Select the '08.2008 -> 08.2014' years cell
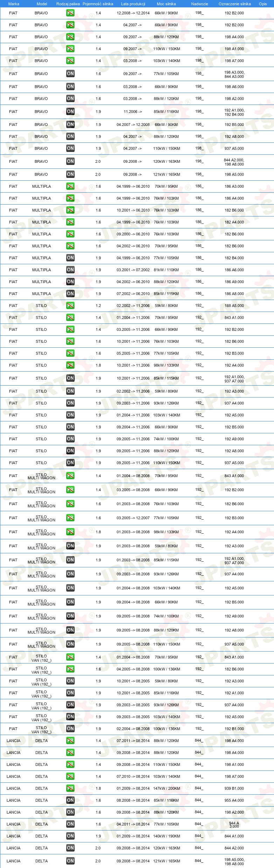The image size is (274, 868). [133, 800]
